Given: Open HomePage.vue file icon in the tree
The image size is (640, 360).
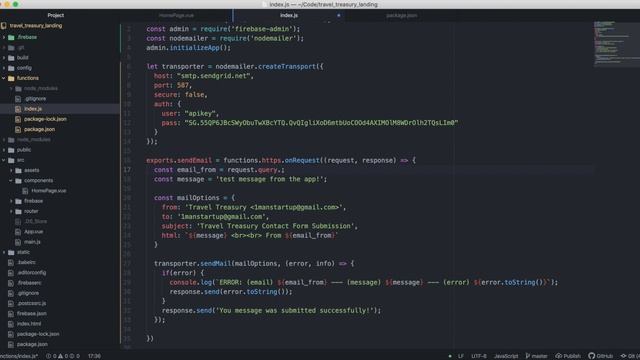Looking at the screenshot, I should (x=25, y=191).
